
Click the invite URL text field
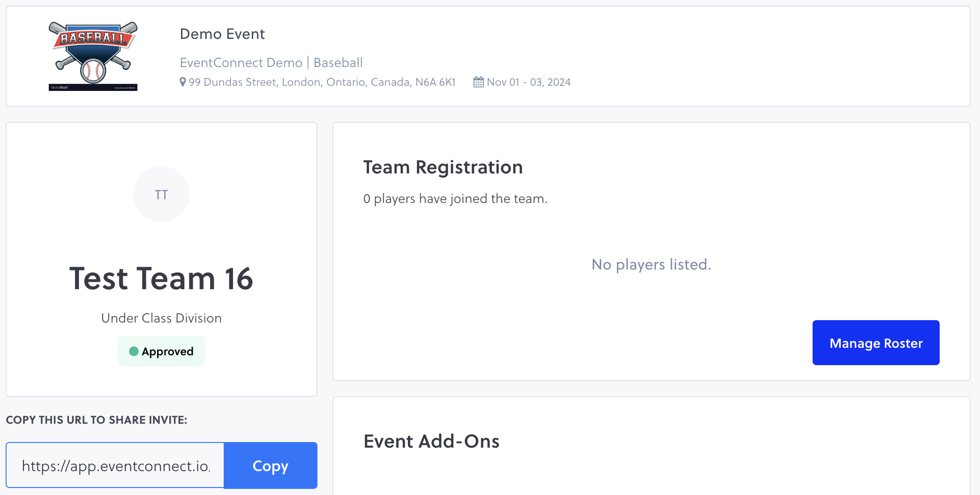coord(115,465)
